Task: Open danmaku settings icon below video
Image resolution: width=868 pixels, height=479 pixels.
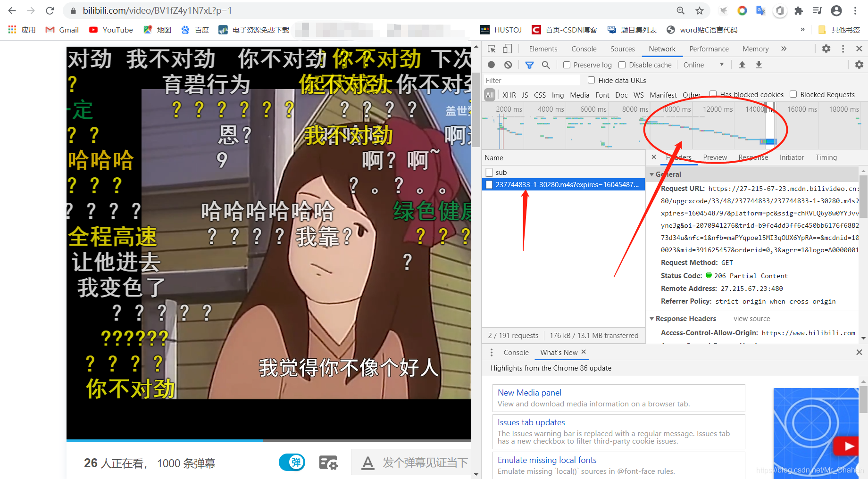Action: (328, 462)
